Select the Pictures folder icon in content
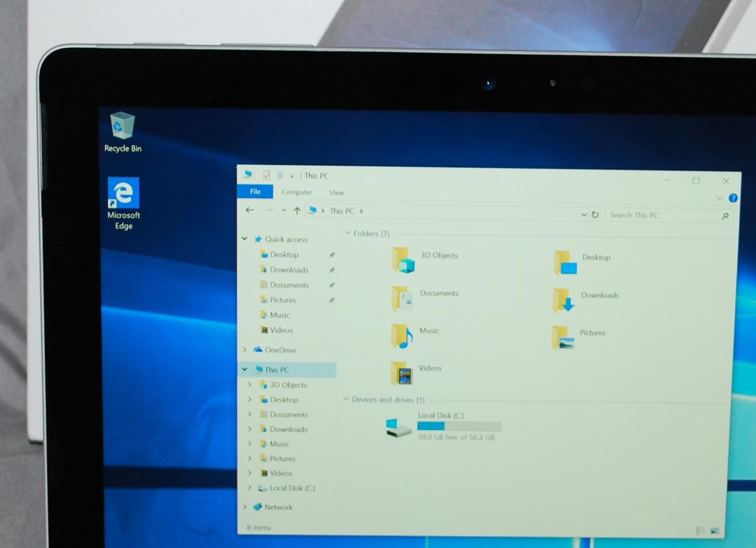Image resolution: width=756 pixels, height=548 pixels. 563,338
